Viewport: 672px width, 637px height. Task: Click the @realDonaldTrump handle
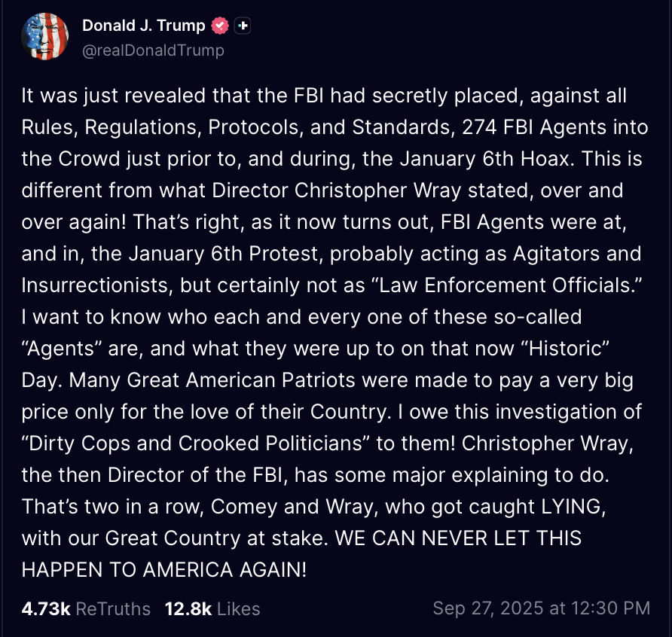tap(153, 50)
